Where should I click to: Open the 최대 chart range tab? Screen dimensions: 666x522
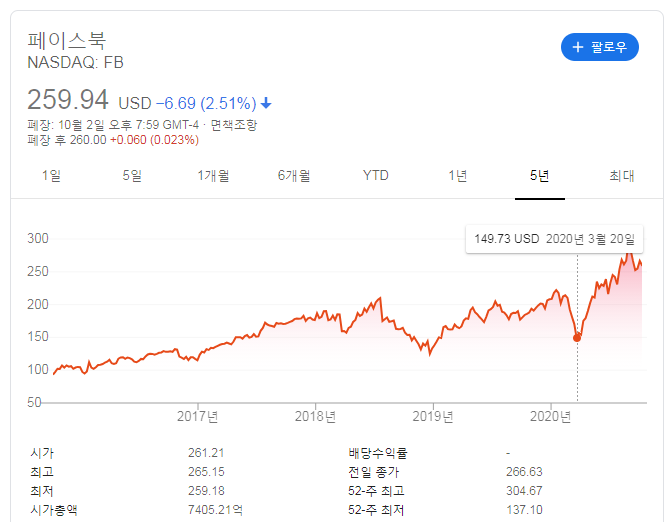[x=621, y=175]
